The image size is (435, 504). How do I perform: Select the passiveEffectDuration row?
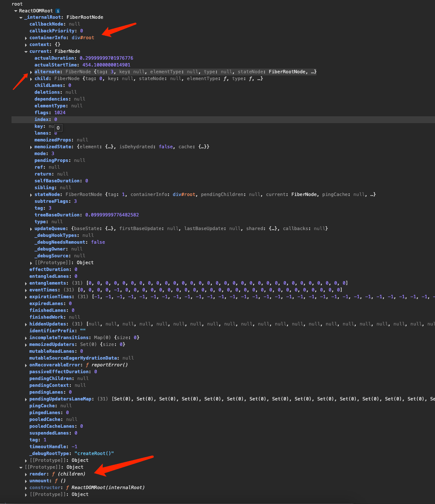point(63,372)
